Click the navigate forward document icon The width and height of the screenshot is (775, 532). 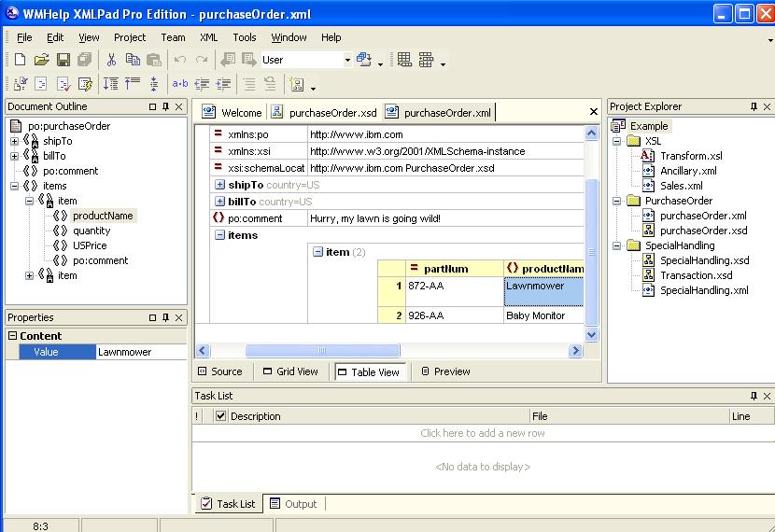click(249, 60)
